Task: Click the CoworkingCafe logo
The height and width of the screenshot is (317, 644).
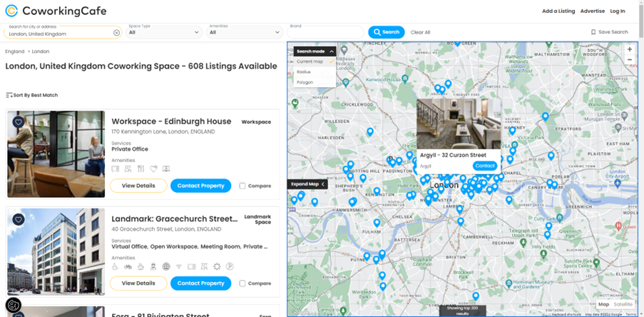Action: (x=56, y=11)
